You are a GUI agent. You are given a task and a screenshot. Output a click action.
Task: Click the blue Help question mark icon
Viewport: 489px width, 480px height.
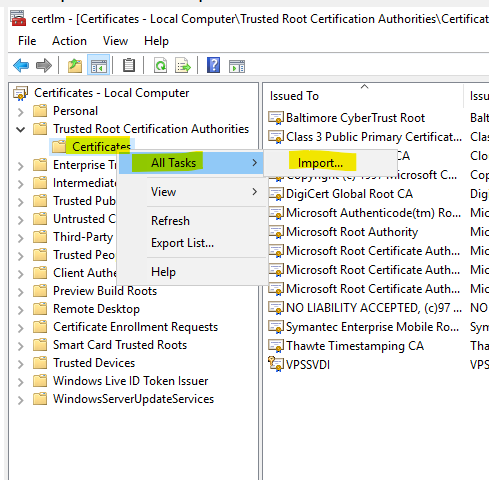(213, 65)
